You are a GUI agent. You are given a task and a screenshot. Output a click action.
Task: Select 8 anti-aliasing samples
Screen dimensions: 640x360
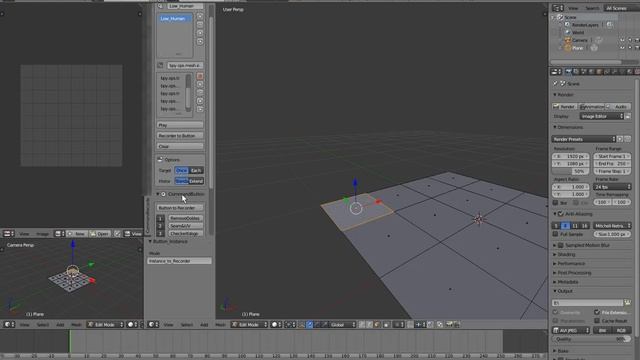coord(565,226)
